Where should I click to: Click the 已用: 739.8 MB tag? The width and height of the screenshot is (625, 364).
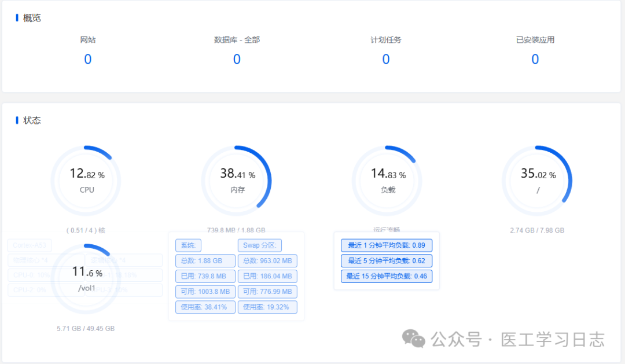tap(205, 276)
